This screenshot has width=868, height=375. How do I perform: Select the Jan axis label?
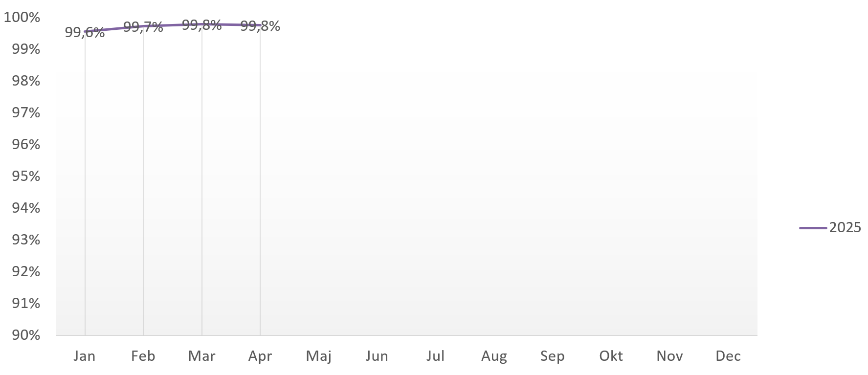(x=85, y=356)
